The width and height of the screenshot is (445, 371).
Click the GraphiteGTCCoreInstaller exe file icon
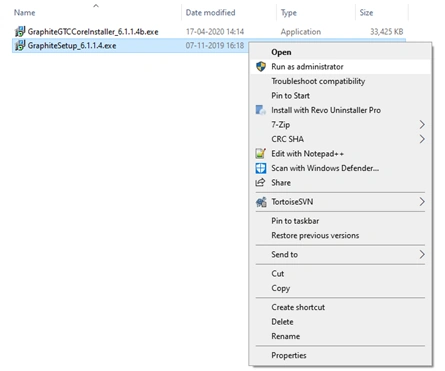(x=20, y=32)
